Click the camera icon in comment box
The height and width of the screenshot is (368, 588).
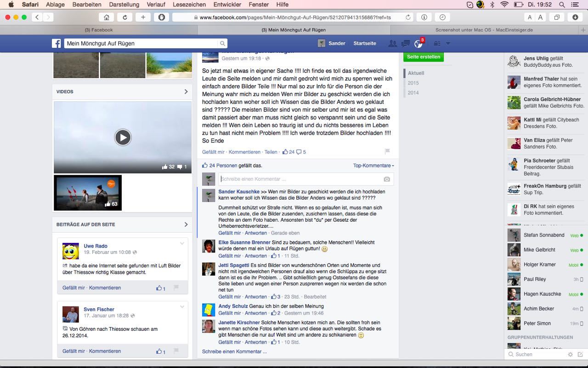(x=387, y=179)
